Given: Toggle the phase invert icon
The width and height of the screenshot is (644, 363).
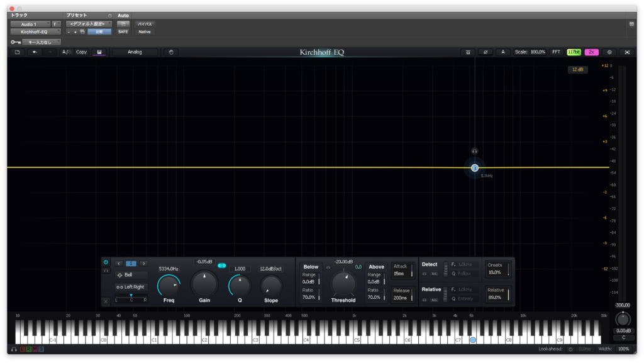Looking at the screenshot, I should 486,52.
